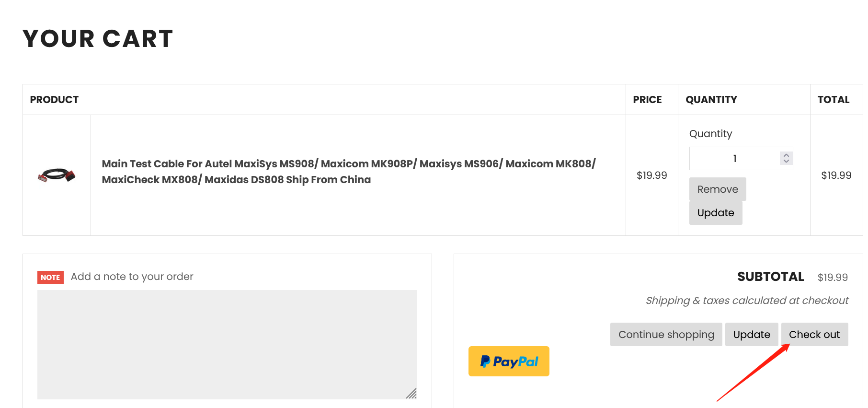868x408 pixels.
Task: Click the SUBTOTAL amount $19.99
Action: tap(833, 277)
